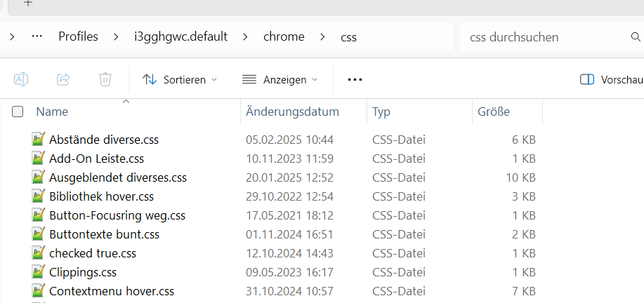The height and width of the screenshot is (303, 644).
Task: Open the new tab plus button
Action: (28, 3)
